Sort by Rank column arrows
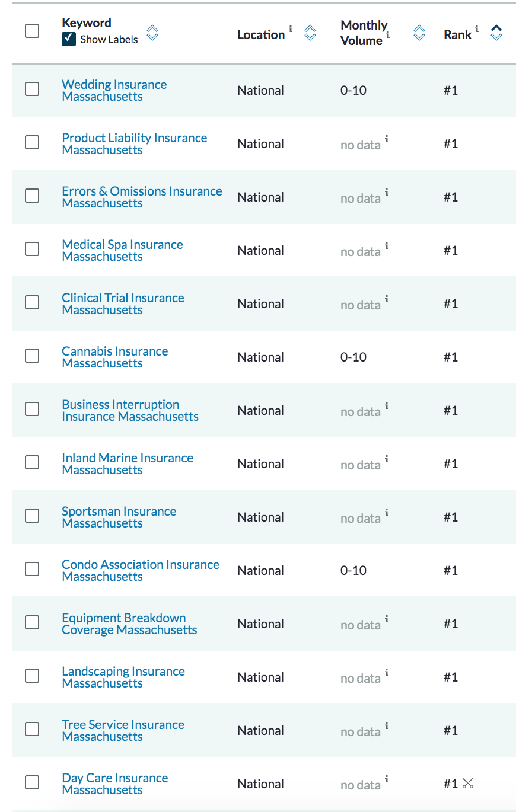 pyautogui.click(x=496, y=33)
